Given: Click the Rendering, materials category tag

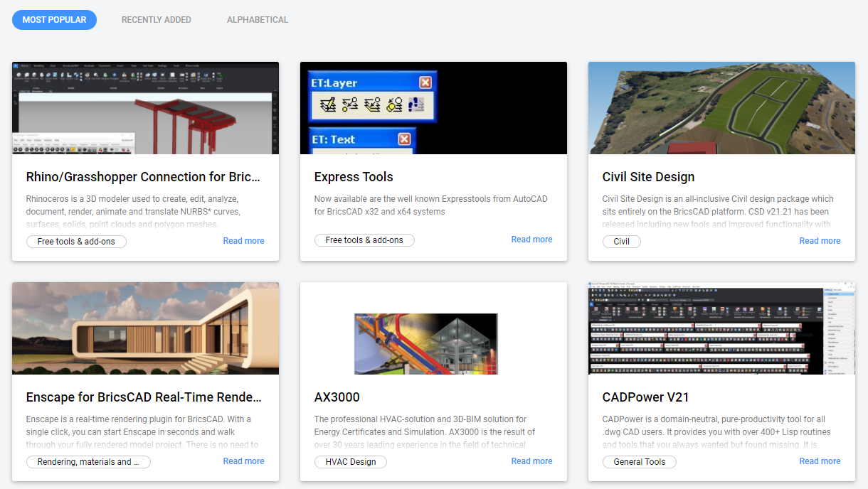Looking at the screenshot, I should pos(88,462).
